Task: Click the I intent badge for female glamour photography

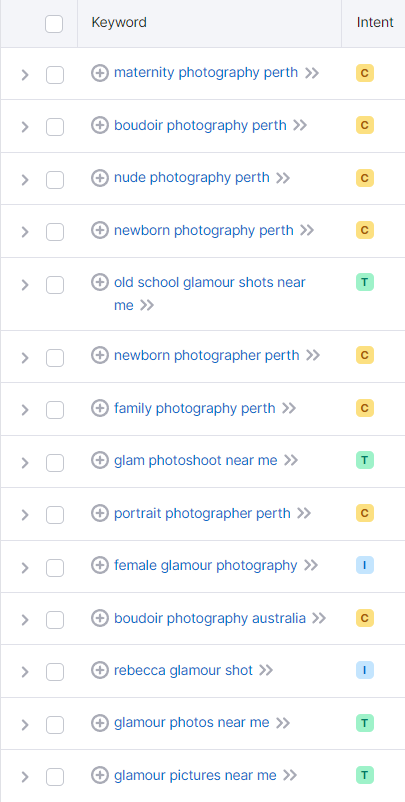Action: tap(365, 565)
